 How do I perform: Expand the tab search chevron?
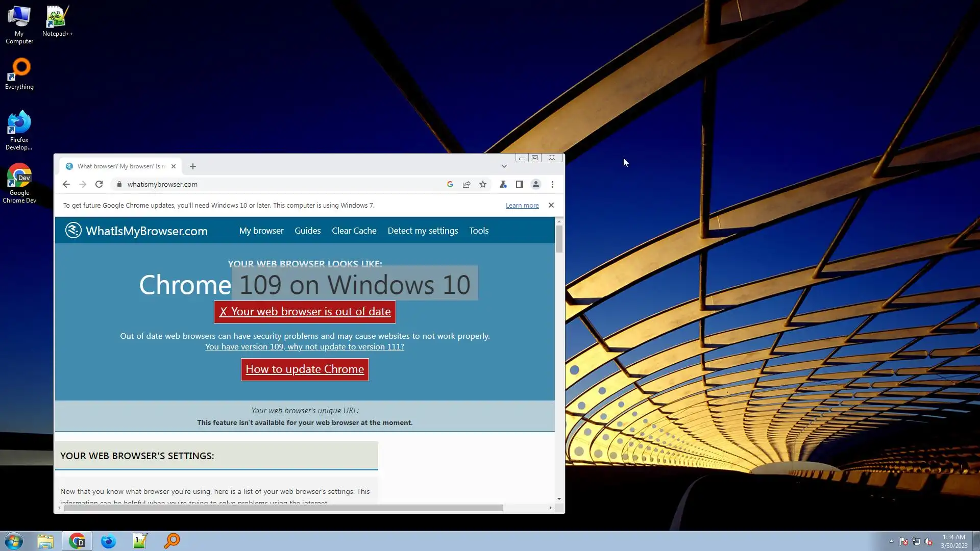(x=504, y=166)
